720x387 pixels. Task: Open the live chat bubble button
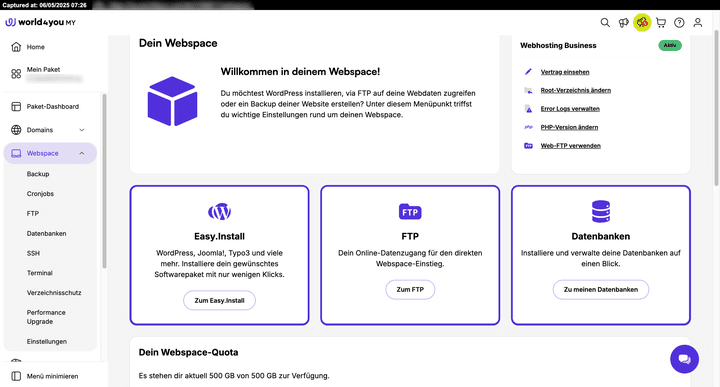coord(684,359)
